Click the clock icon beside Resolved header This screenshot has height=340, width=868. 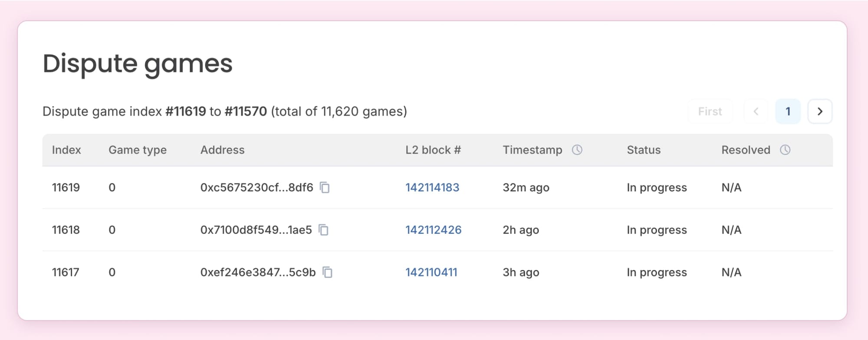click(786, 150)
